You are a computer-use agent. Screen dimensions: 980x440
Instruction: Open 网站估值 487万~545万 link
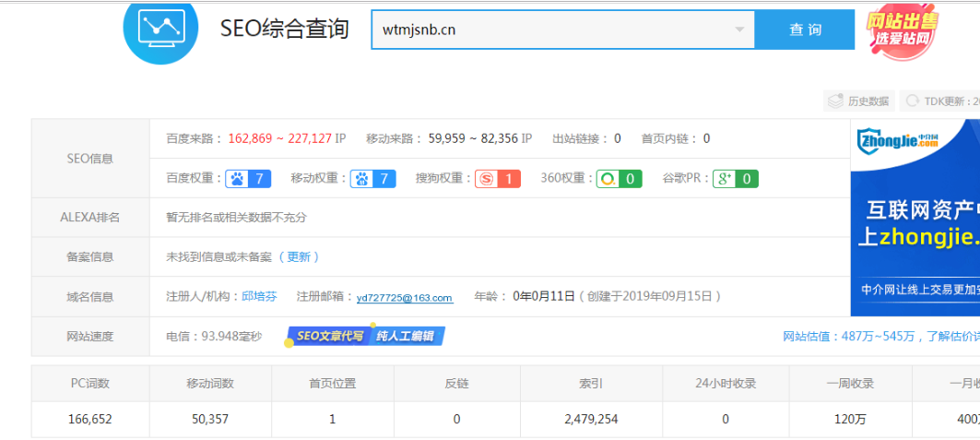pos(881,337)
